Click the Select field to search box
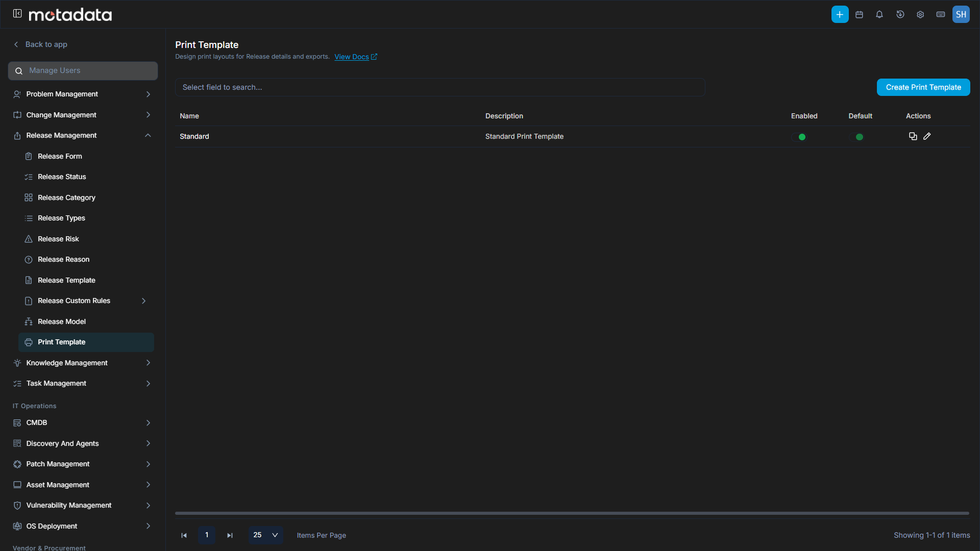The width and height of the screenshot is (980, 551). (440, 87)
